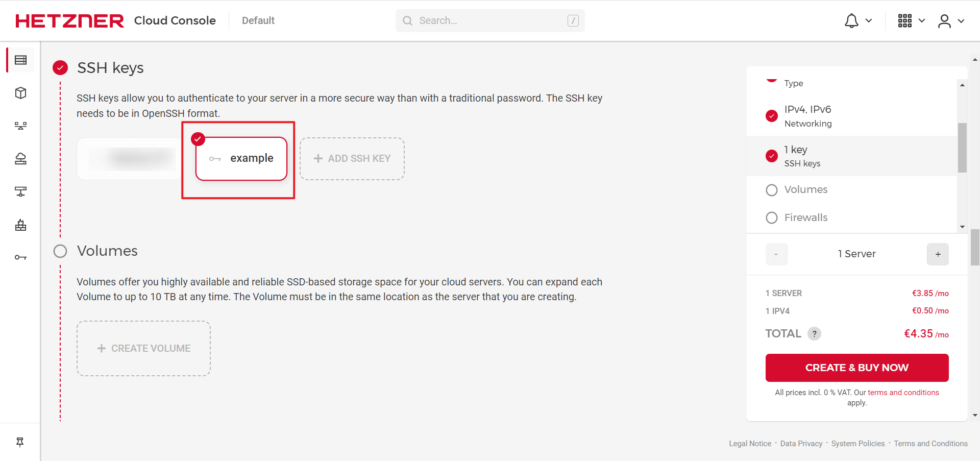Click the TOTAL help question mark icon
Viewport: 980px width, 461px height.
(x=814, y=334)
